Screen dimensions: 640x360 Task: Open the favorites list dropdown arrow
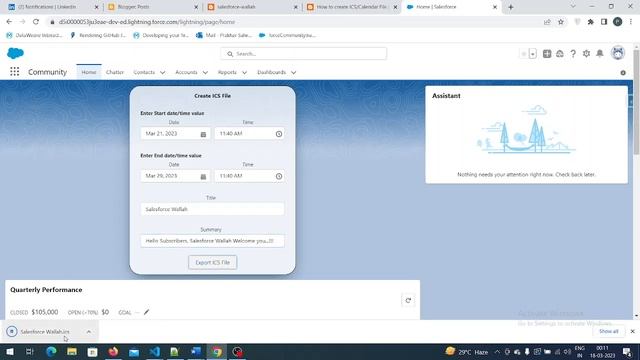(x=533, y=54)
